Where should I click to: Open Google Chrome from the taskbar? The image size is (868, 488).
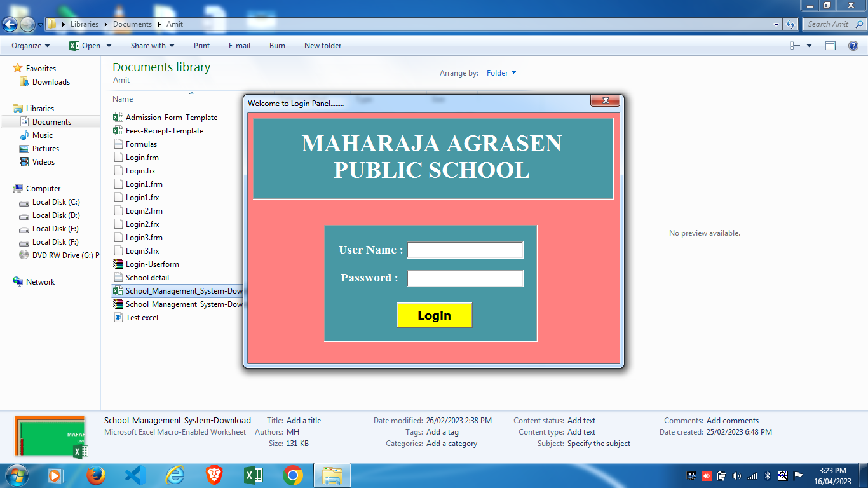click(x=292, y=475)
